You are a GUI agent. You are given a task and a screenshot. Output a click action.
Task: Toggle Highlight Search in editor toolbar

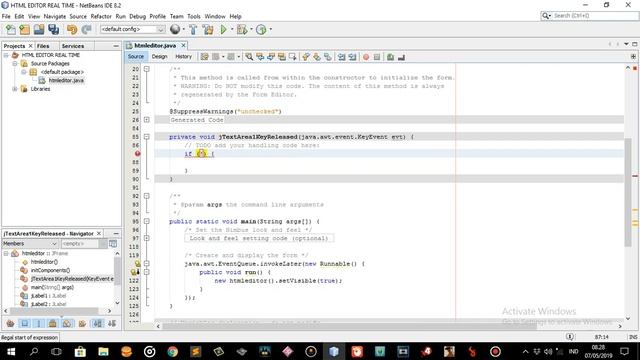(x=282, y=57)
